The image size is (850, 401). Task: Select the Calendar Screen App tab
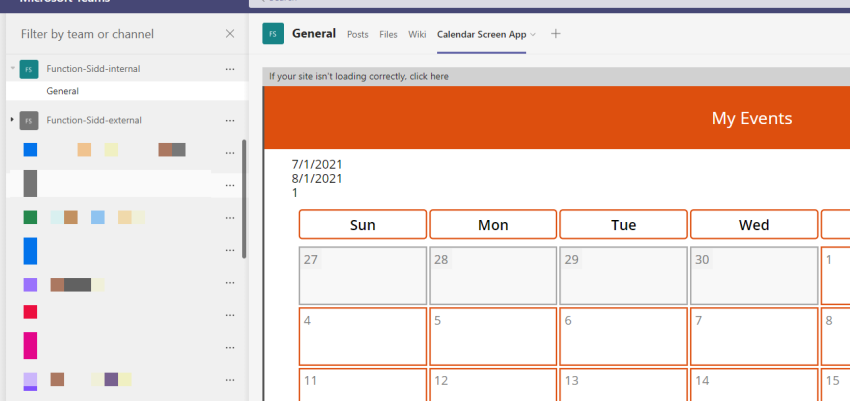point(481,34)
